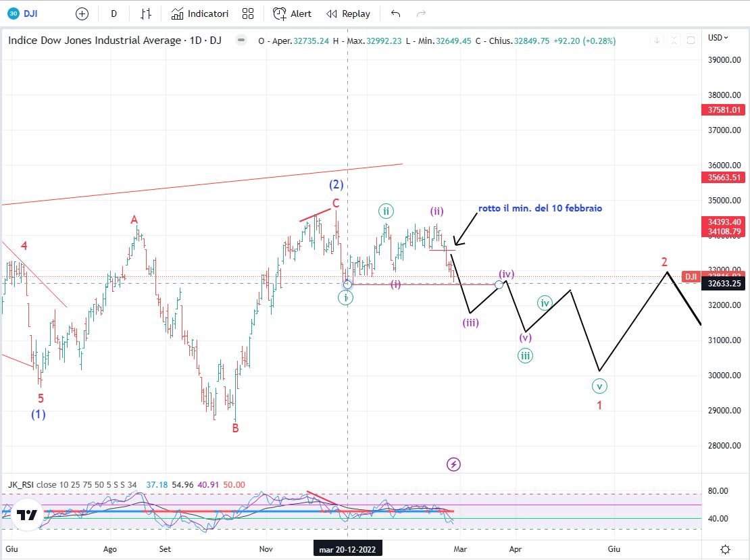
Task: Click the redo arrow
Action: coord(421,14)
